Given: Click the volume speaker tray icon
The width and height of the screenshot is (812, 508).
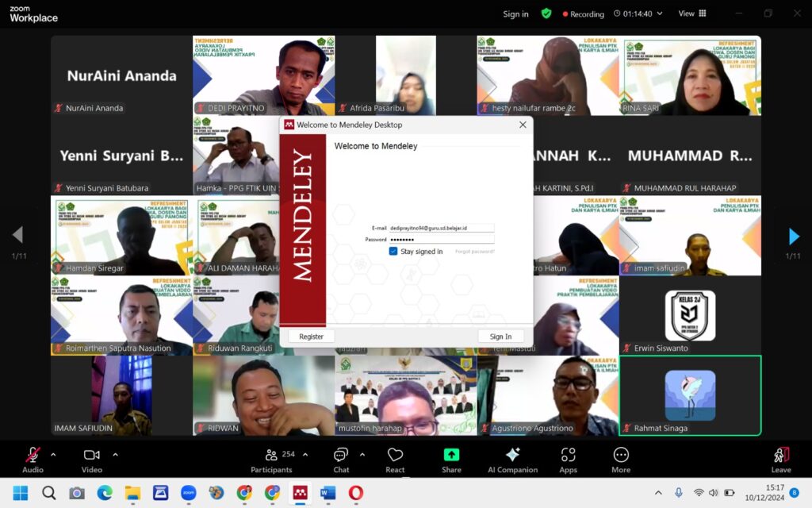Looking at the screenshot, I should point(713,492).
